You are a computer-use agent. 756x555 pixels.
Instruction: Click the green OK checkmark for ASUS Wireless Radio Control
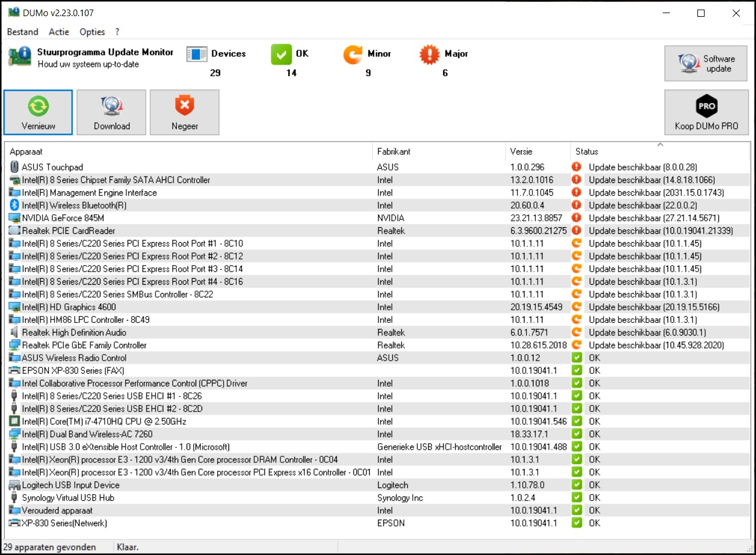point(577,358)
